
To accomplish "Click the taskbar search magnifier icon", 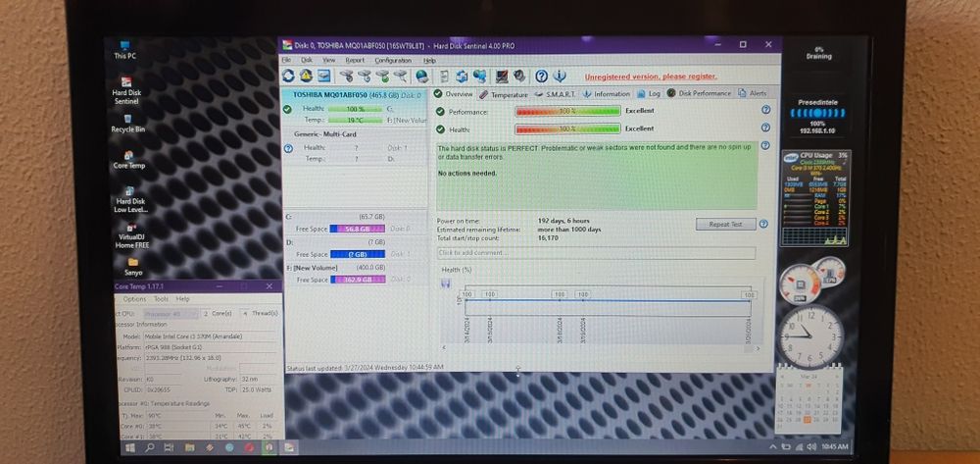I will tap(150, 447).
